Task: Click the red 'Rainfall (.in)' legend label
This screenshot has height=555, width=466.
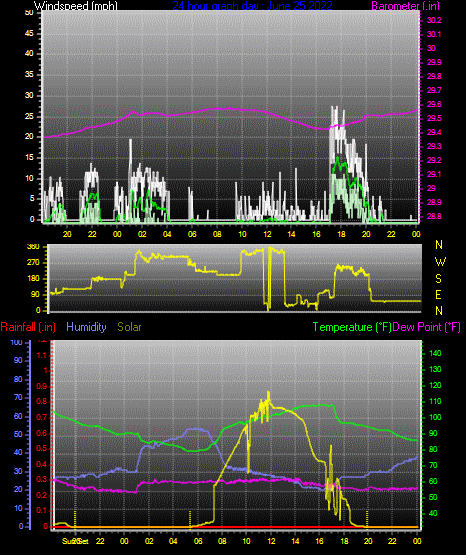Action: point(28,327)
